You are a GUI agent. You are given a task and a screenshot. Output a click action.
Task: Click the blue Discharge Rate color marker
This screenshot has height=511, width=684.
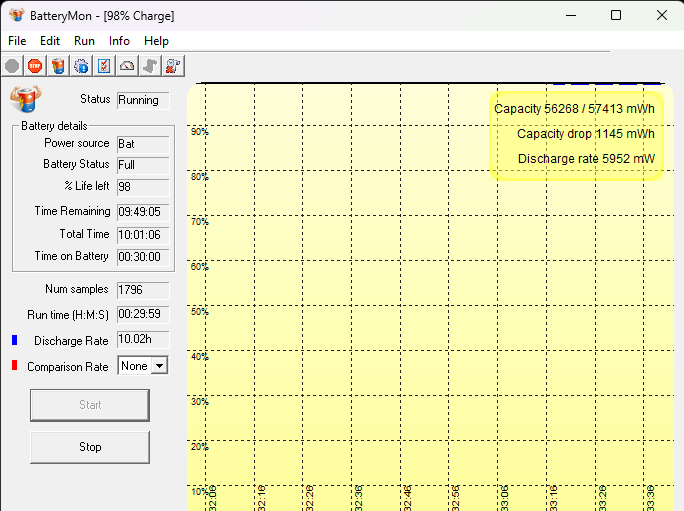pyautogui.click(x=14, y=340)
